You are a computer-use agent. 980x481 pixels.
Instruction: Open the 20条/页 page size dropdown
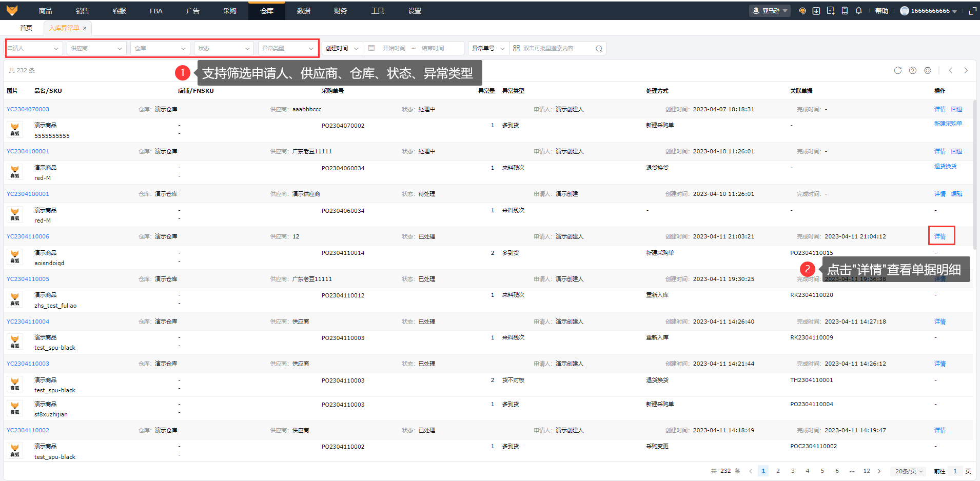point(909,471)
